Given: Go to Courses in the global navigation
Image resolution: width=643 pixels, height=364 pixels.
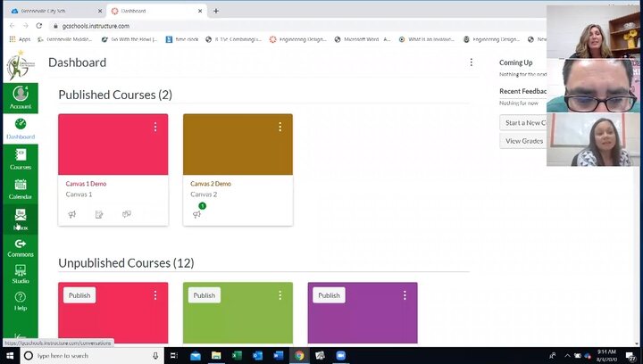Looking at the screenshot, I should [x=20, y=159].
